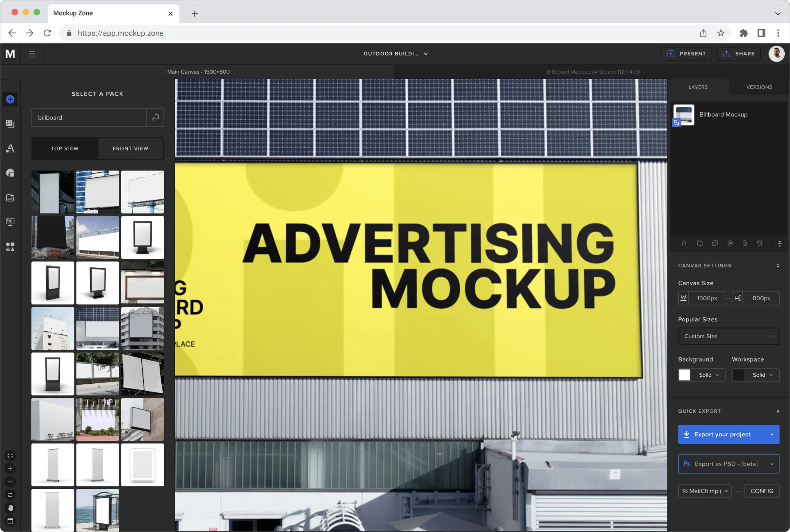
Task: Open the Popular Sizes dropdown
Action: pos(728,336)
